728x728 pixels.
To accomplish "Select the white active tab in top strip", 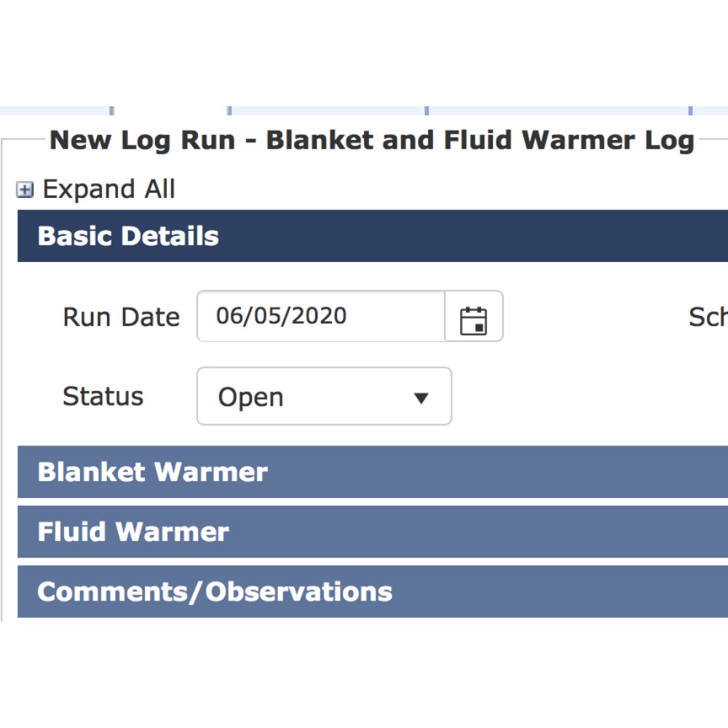I will 171,110.
